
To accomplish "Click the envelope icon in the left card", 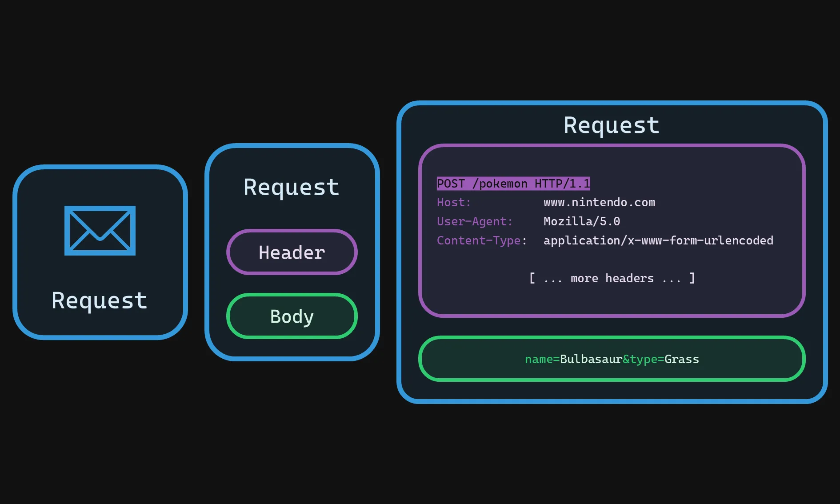I will [x=100, y=230].
